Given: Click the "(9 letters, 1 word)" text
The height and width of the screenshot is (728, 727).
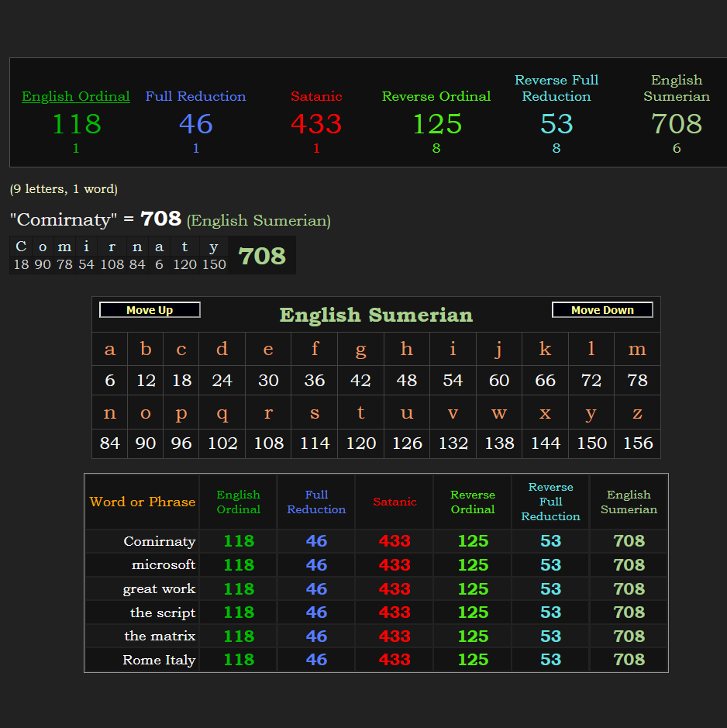Looking at the screenshot, I should click(64, 189).
